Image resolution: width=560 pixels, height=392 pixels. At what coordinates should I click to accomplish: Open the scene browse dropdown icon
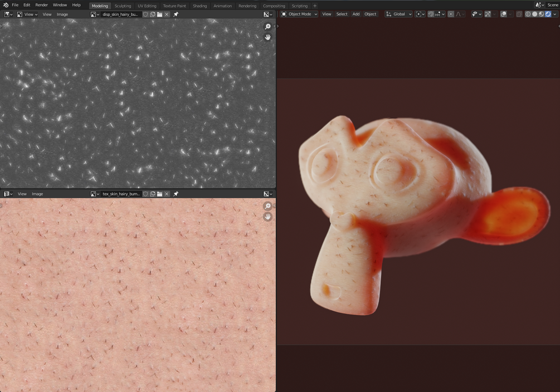[x=539, y=5]
